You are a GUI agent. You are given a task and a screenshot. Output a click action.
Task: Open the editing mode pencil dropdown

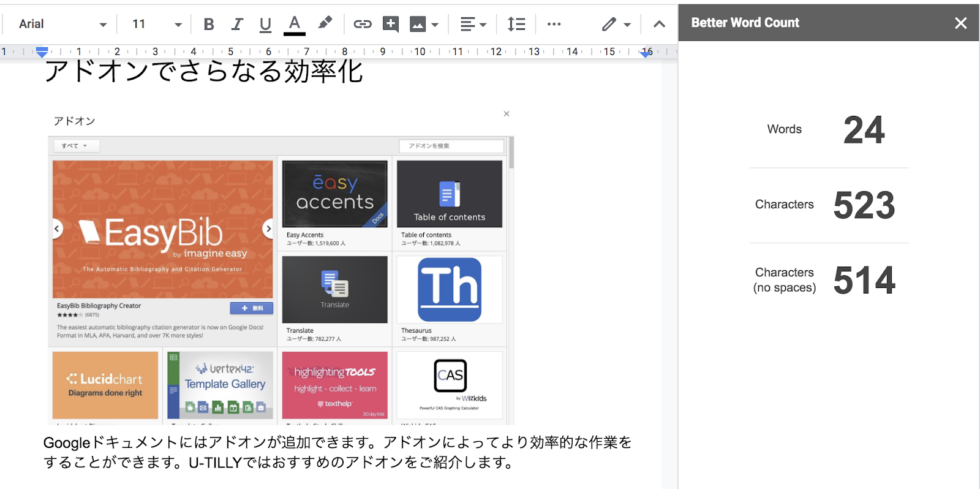tap(616, 25)
